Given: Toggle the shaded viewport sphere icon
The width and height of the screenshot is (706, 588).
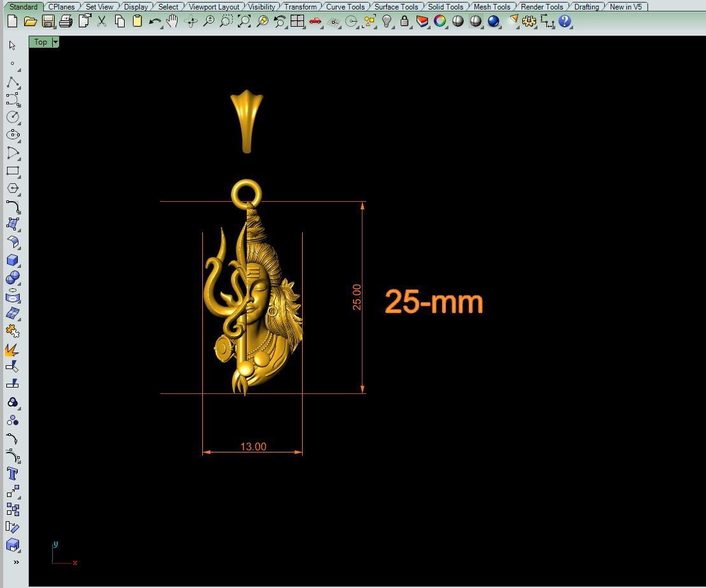Looking at the screenshot, I should click(x=458, y=21).
